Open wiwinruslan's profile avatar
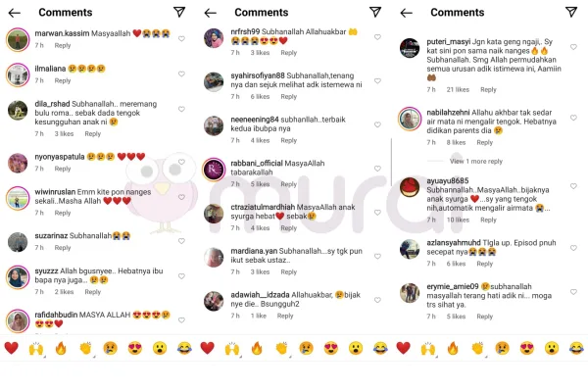This screenshot has width=588, height=392. tap(18, 198)
